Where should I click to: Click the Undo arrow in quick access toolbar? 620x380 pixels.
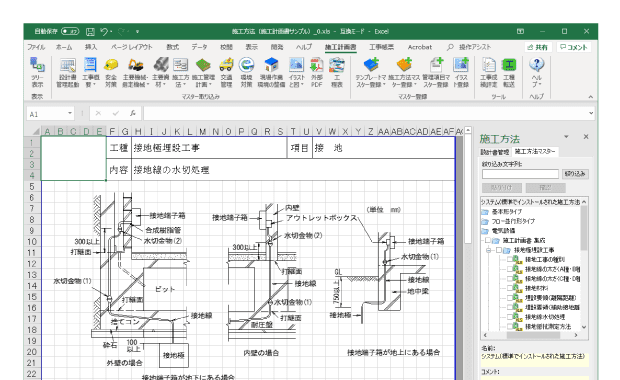point(104,31)
